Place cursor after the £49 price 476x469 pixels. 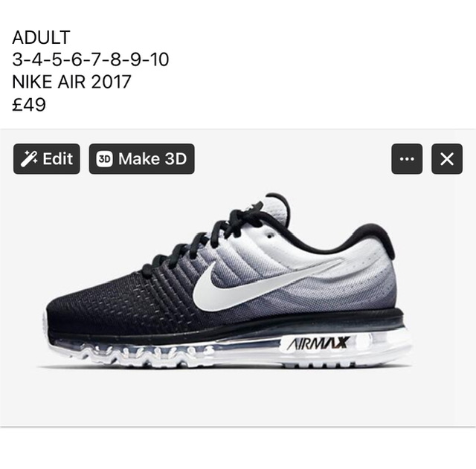click(x=46, y=104)
